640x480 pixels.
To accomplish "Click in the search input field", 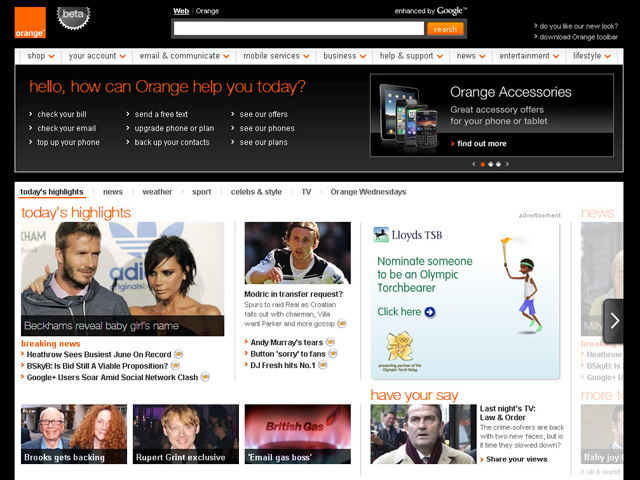I will 299,29.
